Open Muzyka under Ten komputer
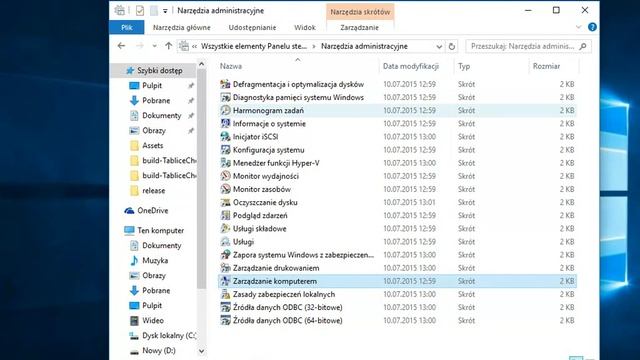The height and width of the screenshot is (360, 640). (155, 260)
